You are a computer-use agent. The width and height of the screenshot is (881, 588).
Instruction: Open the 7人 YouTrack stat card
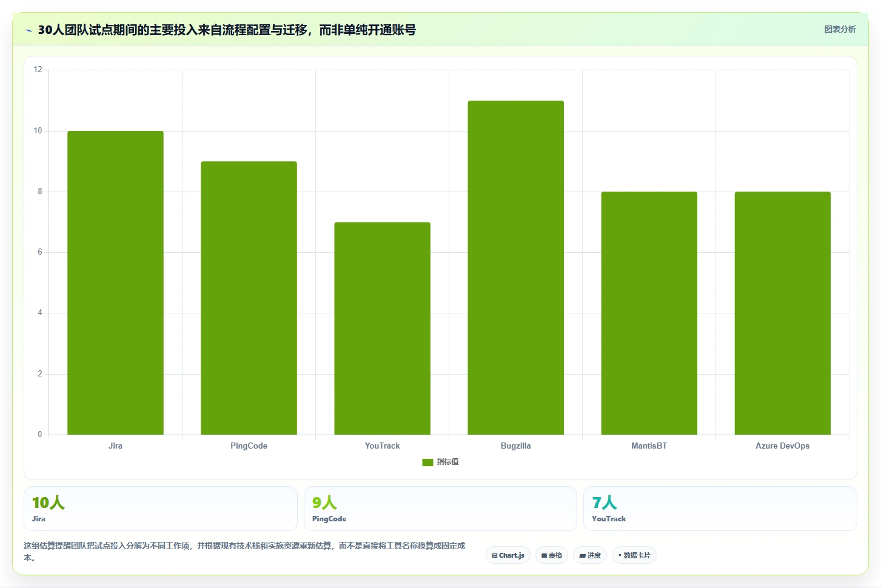click(720, 509)
